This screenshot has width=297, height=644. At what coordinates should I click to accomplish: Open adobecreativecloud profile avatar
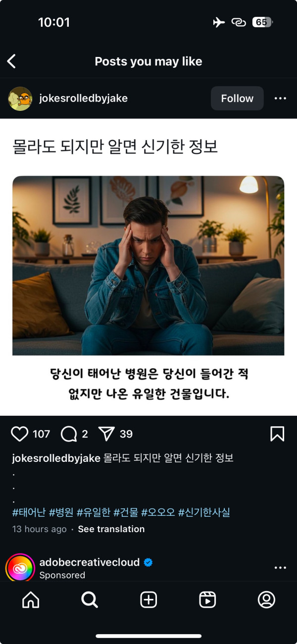point(20,568)
